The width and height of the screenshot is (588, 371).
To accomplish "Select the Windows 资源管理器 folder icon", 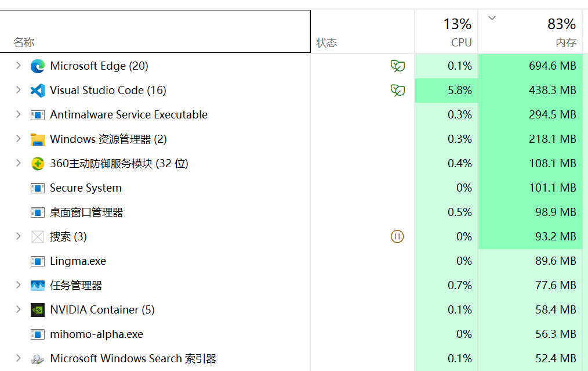I will [x=38, y=139].
